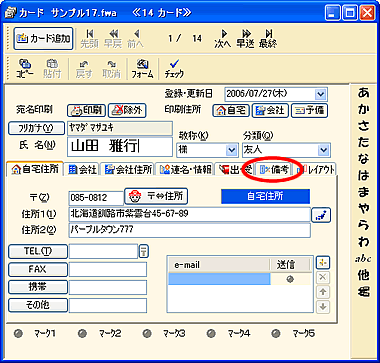Select 他 in the side index
Viewport: 380px width, 363px height.
click(364, 275)
